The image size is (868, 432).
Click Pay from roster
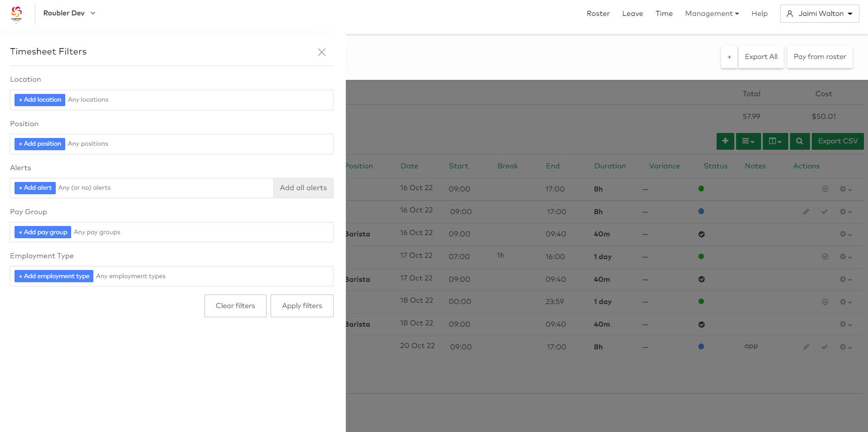pyautogui.click(x=820, y=57)
